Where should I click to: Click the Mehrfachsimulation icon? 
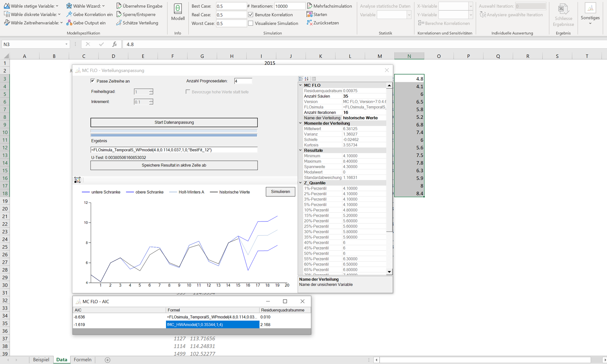point(310,6)
